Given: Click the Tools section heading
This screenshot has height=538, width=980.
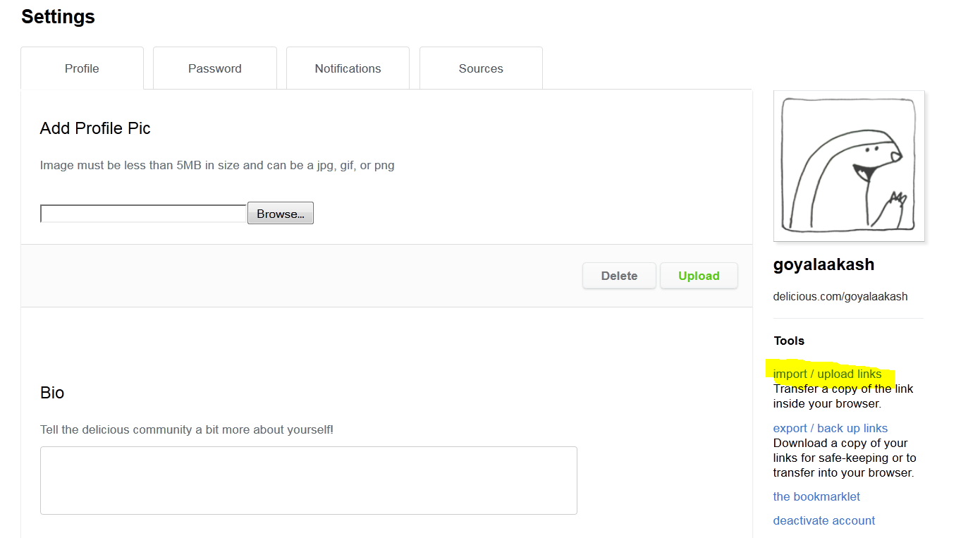Looking at the screenshot, I should 789,341.
